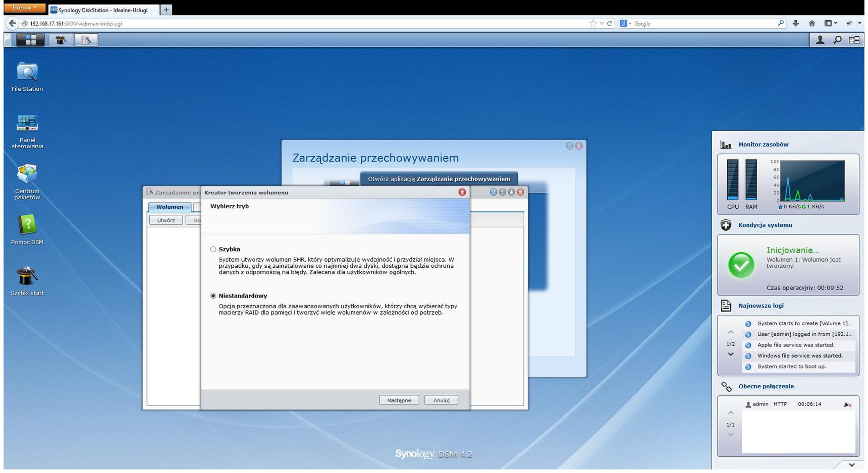Select Synology DiskStation browser tab

click(x=103, y=10)
